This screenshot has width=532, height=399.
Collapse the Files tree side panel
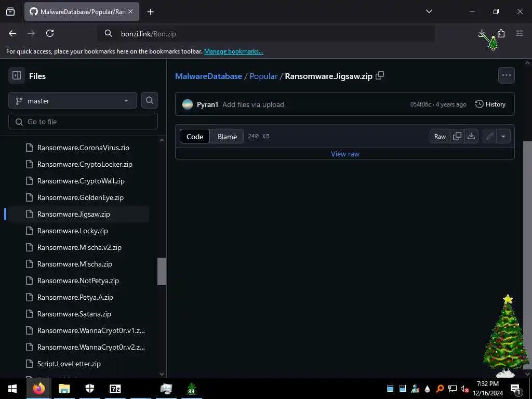17,75
